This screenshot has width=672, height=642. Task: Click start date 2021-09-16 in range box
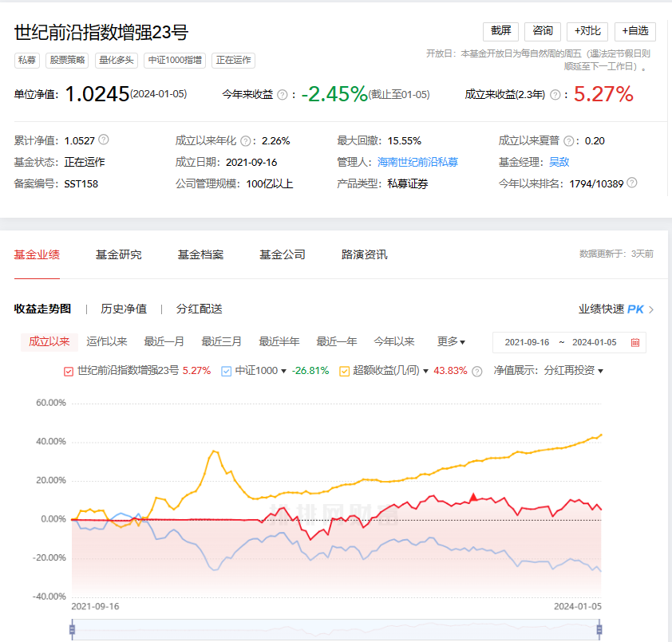527,343
